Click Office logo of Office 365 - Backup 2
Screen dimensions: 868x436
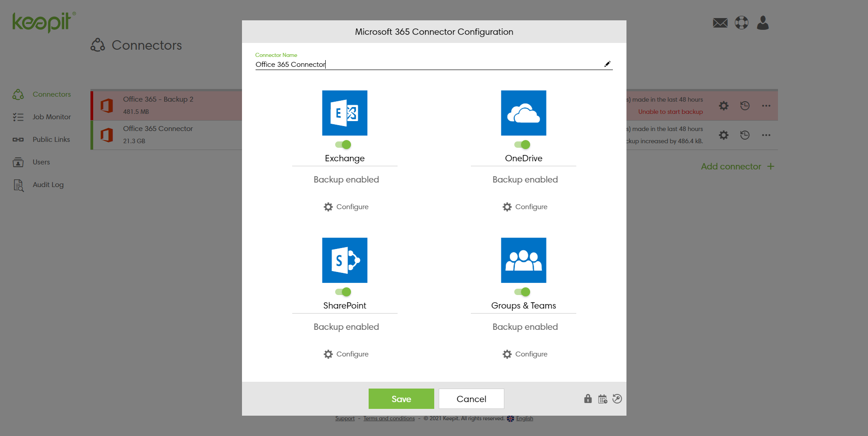107,105
